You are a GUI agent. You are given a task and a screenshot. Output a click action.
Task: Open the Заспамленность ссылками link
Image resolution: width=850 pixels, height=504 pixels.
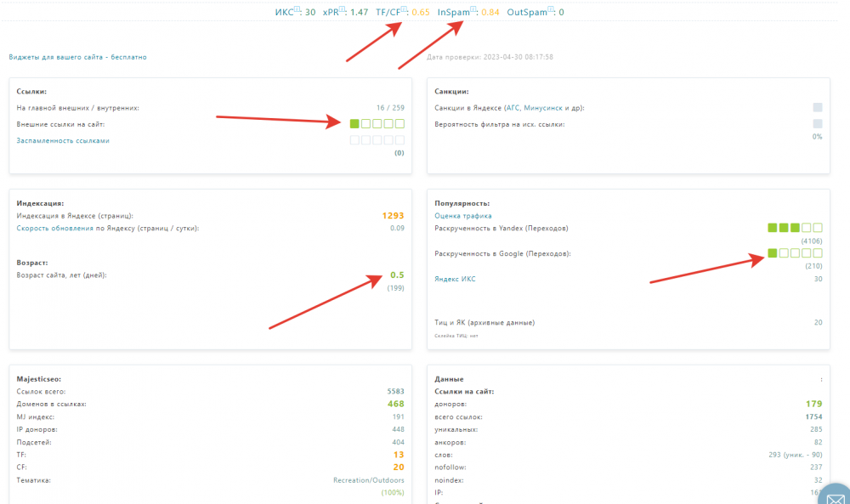63,140
